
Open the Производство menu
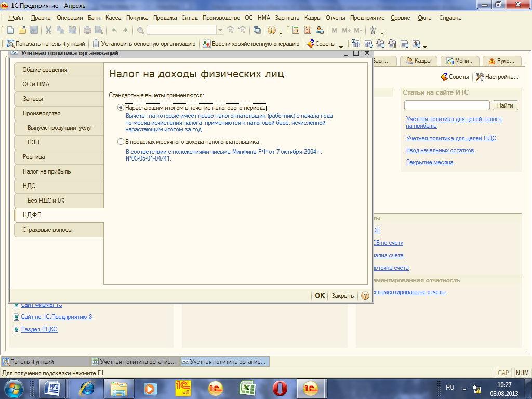tap(221, 18)
